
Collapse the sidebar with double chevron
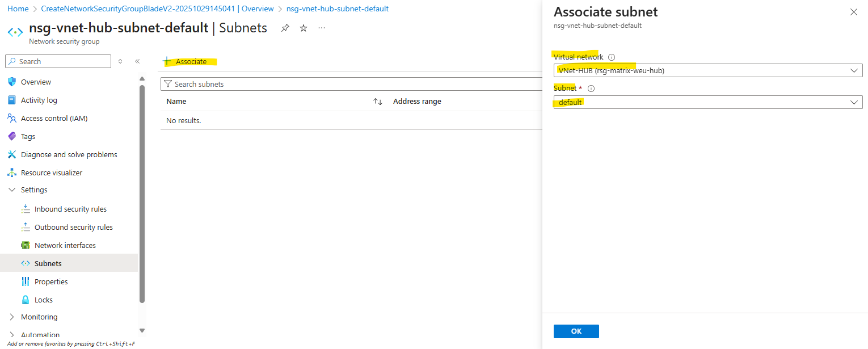click(x=137, y=61)
